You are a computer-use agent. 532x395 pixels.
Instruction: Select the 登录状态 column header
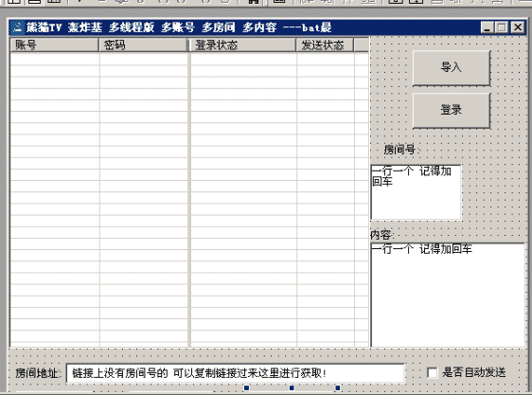[x=243, y=45]
